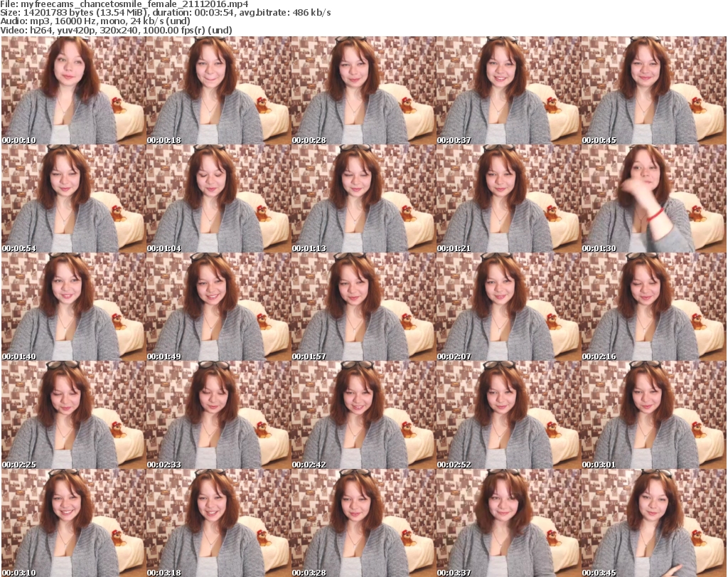Select the thumbnail frame at 00:02:25
The height and width of the screenshot is (577, 728).
click(x=73, y=415)
